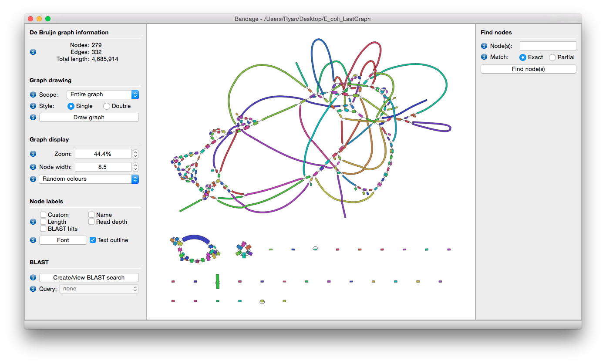Viewport: 606px width, 364px height.
Task: Click the info icon beside Font button
Action: (33, 240)
